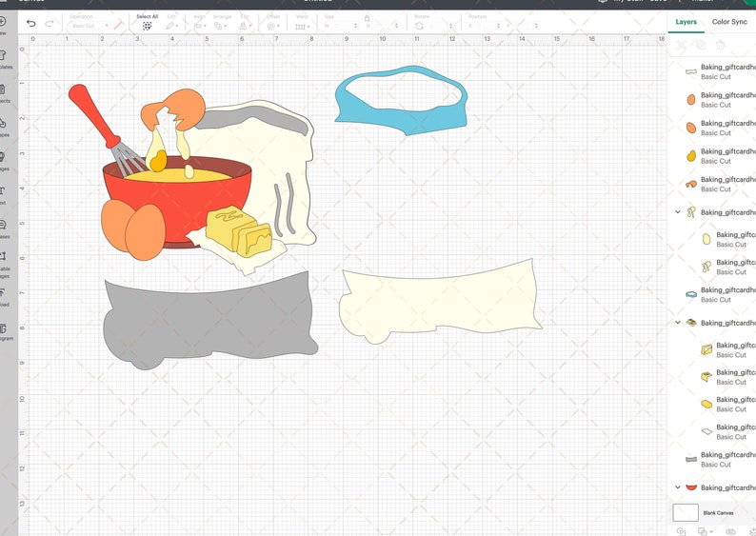Select the cream banner shape on canvas
Screen dimensions: 756x536
[x=439, y=304]
